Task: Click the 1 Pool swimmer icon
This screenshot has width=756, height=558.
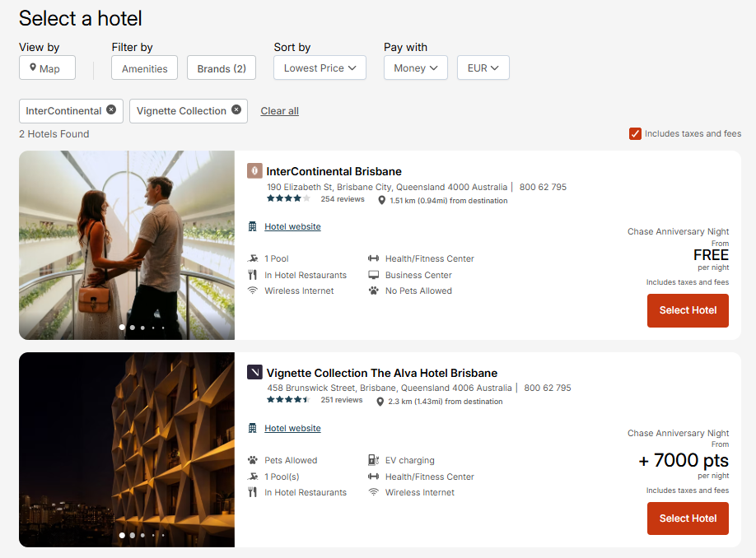Action: [x=253, y=258]
